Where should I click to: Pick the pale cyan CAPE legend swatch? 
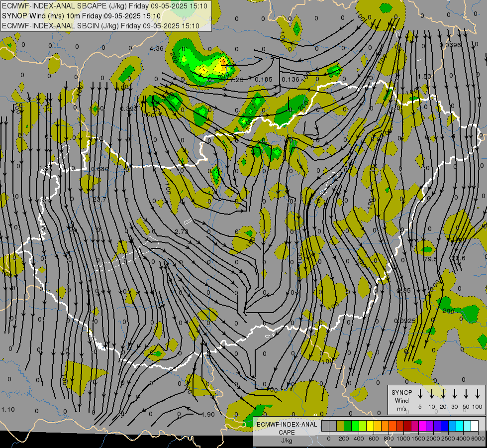tap(467, 426)
